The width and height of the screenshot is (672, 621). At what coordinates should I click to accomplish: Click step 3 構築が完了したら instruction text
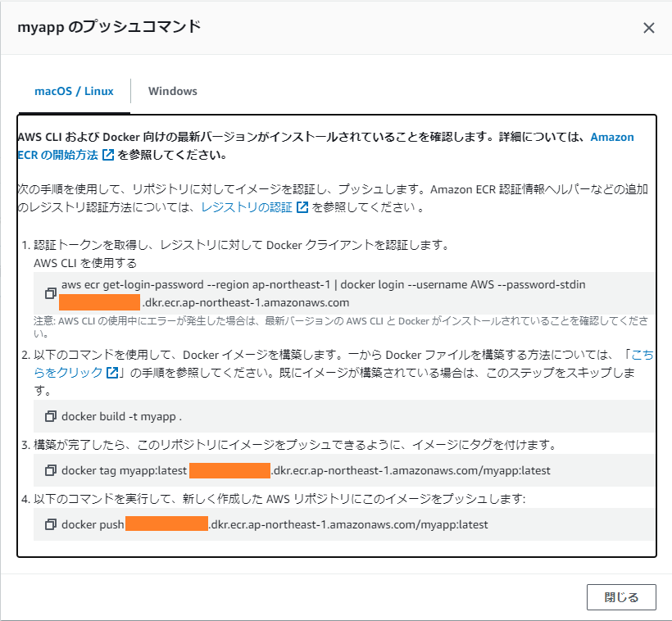click(x=296, y=445)
